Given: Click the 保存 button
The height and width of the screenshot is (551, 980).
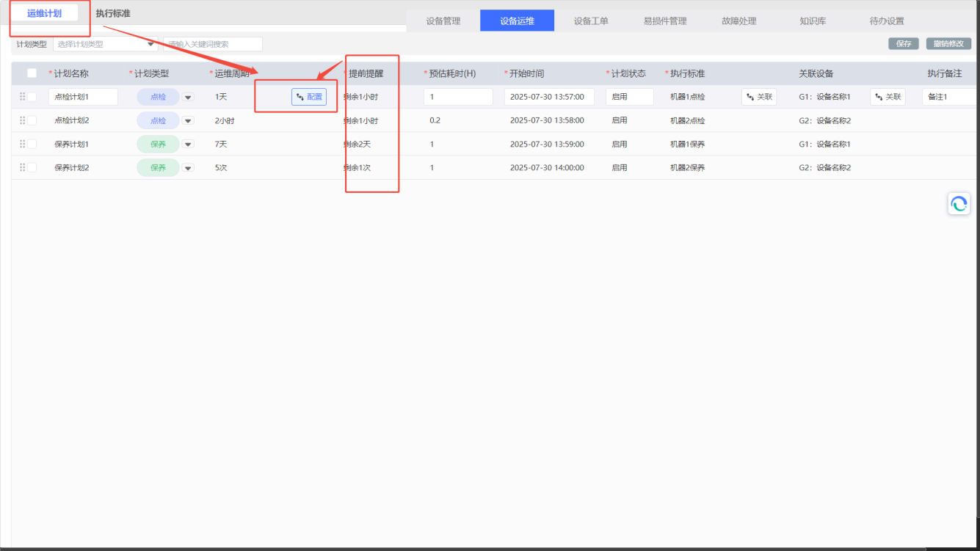Looking at the screenshot, I should [x=903, y=44].
